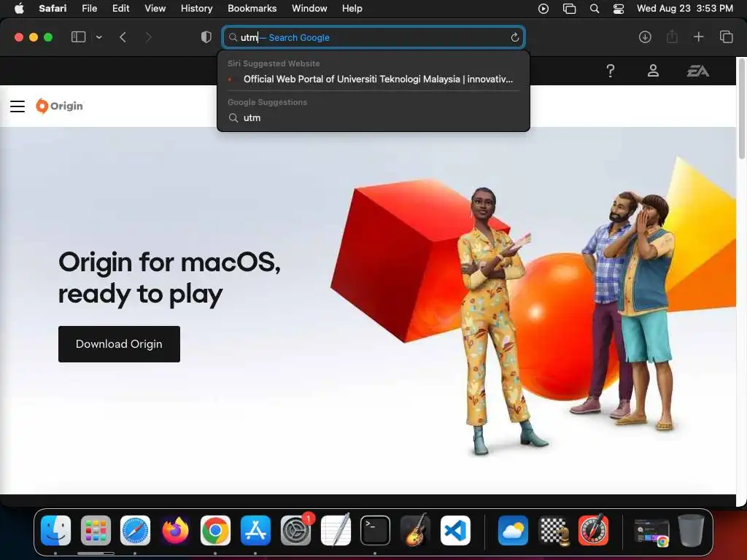Click the screen recording status icon
This screenshot has width=747, height=560.
[543, 9]
